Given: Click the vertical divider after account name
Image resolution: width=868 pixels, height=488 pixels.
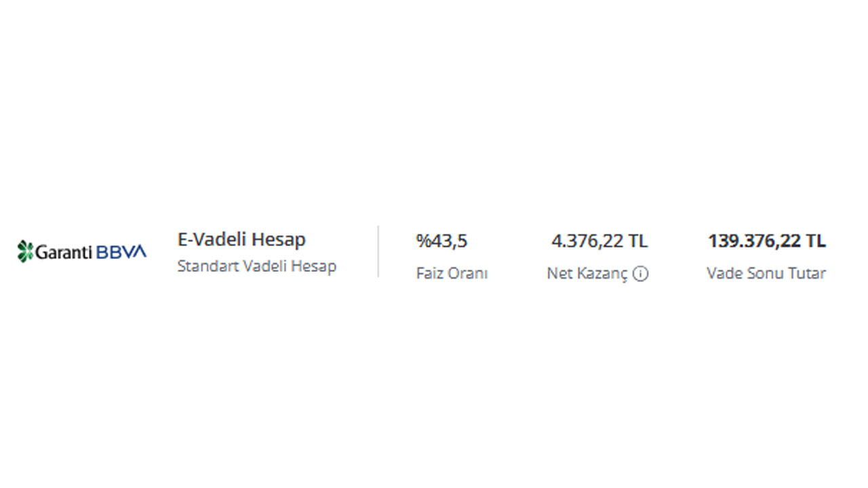Looking at the screenshot, I should [x=378, y=251].
